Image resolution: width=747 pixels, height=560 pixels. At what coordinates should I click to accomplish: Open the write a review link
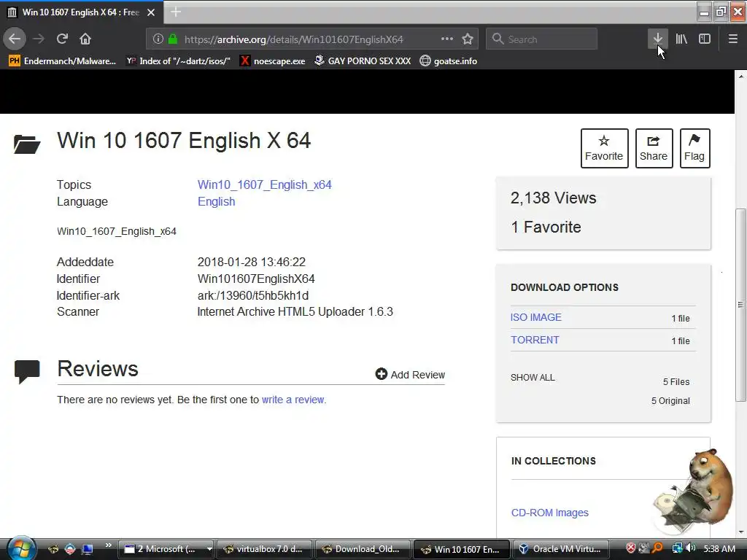tap(293, 400)
